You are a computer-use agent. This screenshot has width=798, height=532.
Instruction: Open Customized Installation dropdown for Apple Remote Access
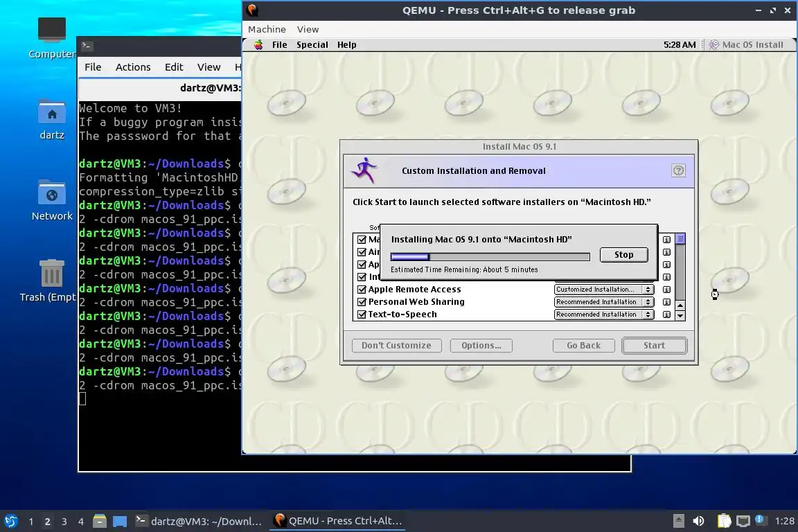click(603, 290)
